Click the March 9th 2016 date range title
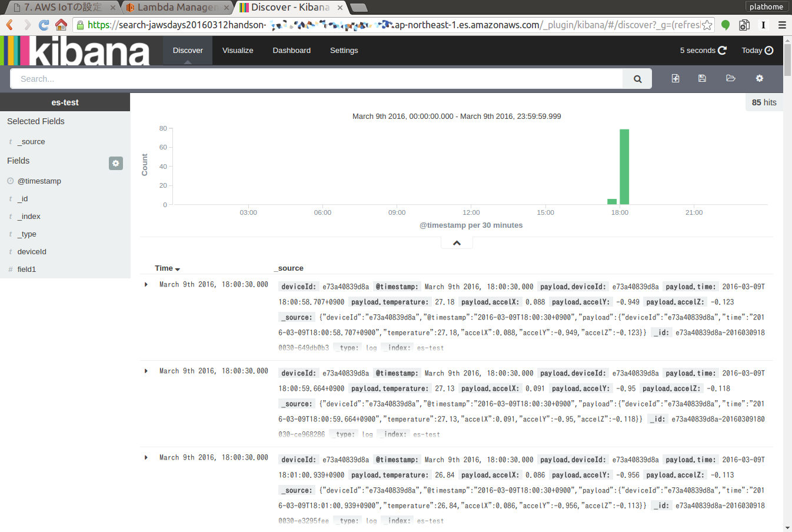The image size is (792, 532). 457,117
